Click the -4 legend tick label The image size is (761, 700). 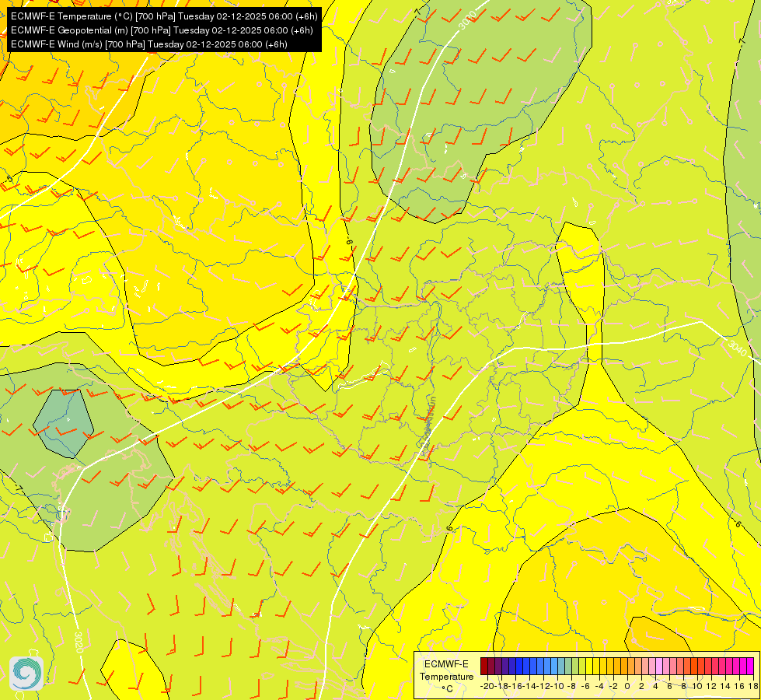coord(599,686)
